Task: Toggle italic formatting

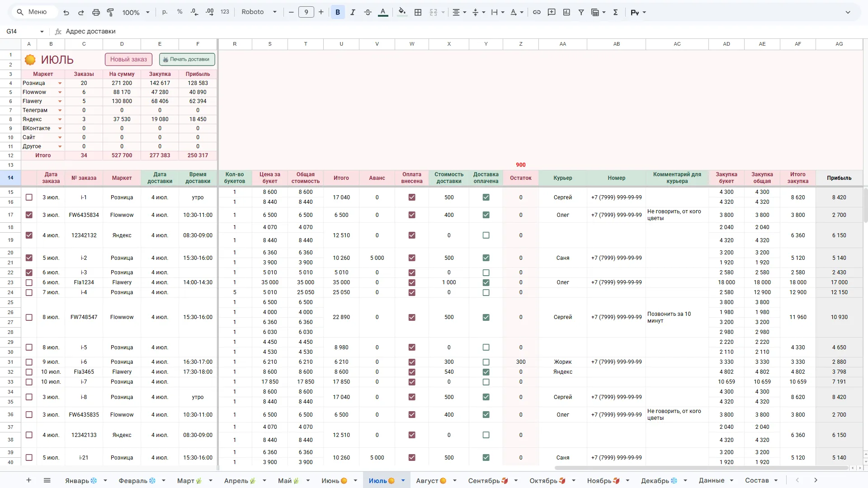Action: [x=353, y=12]
